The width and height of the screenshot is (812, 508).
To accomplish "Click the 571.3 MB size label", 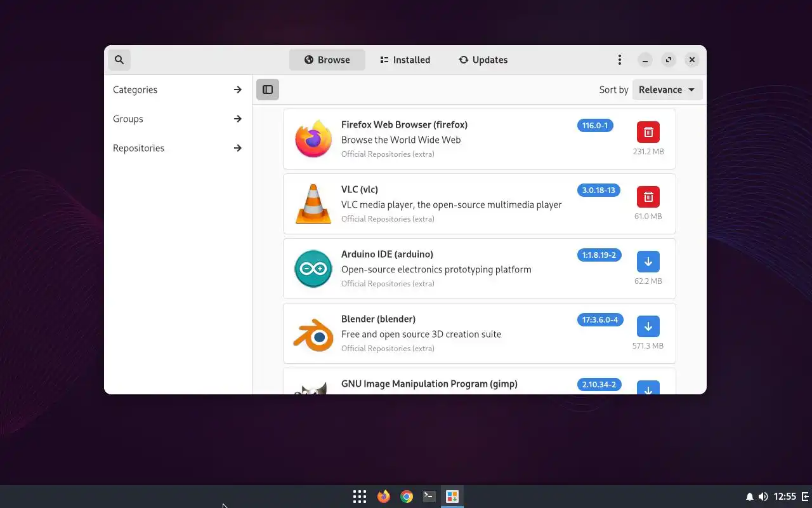I will [x=648, y=346].
